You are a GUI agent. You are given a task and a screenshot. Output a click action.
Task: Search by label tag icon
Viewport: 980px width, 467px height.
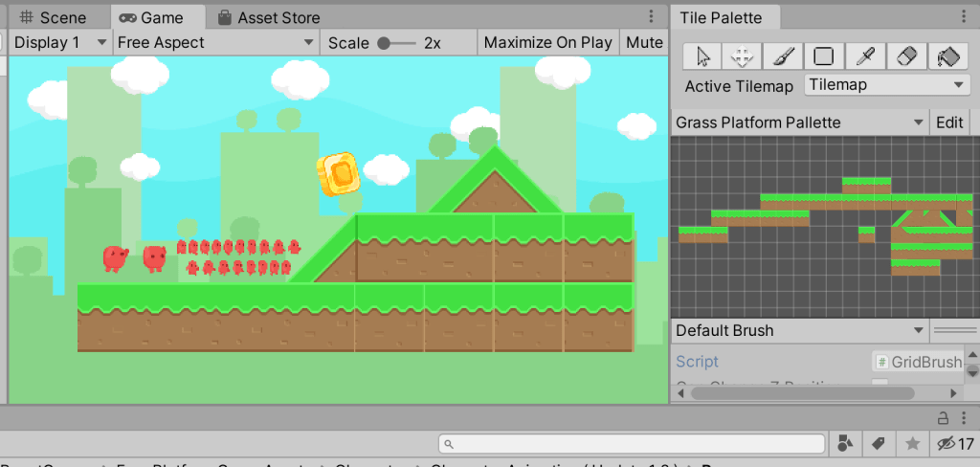tap(877, 443)
